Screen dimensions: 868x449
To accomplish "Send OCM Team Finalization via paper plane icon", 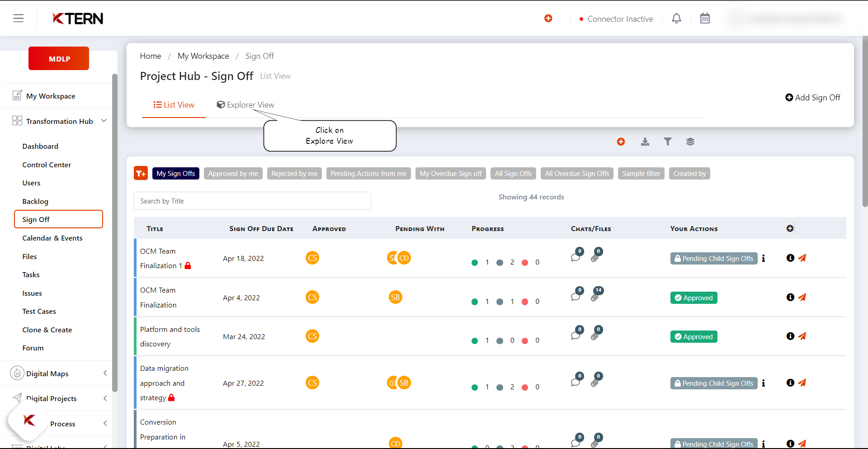I will [802, 297].
